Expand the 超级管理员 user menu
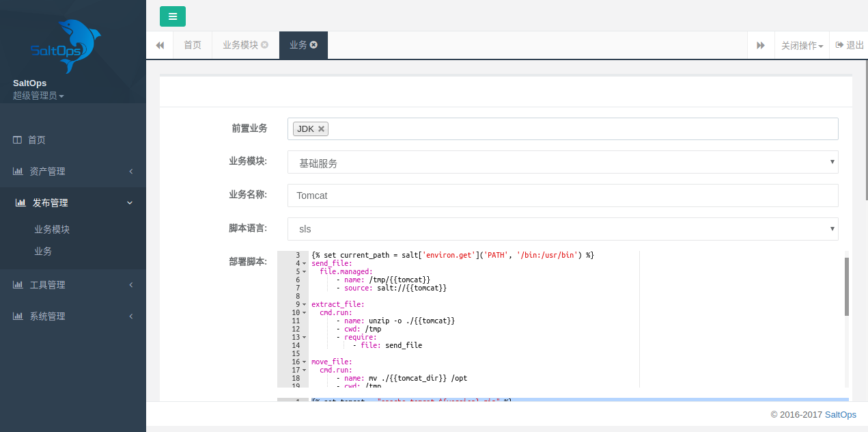868x432 pixels. point(38,96)
